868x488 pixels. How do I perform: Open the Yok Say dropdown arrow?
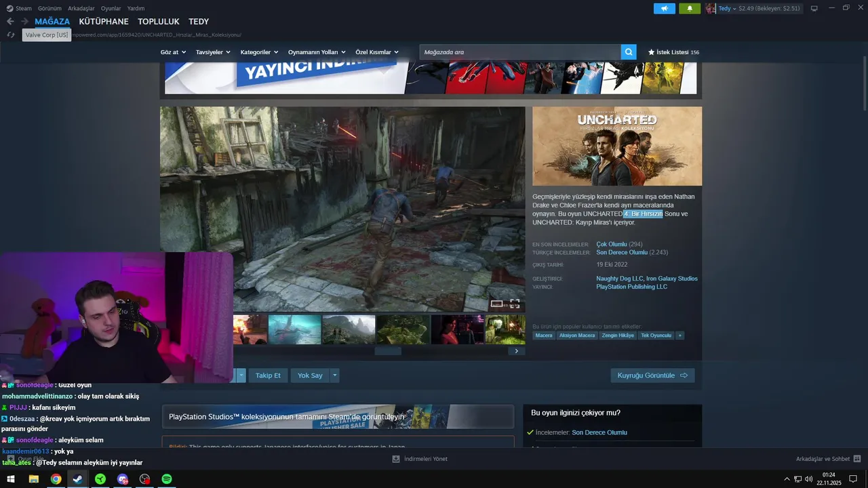(x=334, y=375)
